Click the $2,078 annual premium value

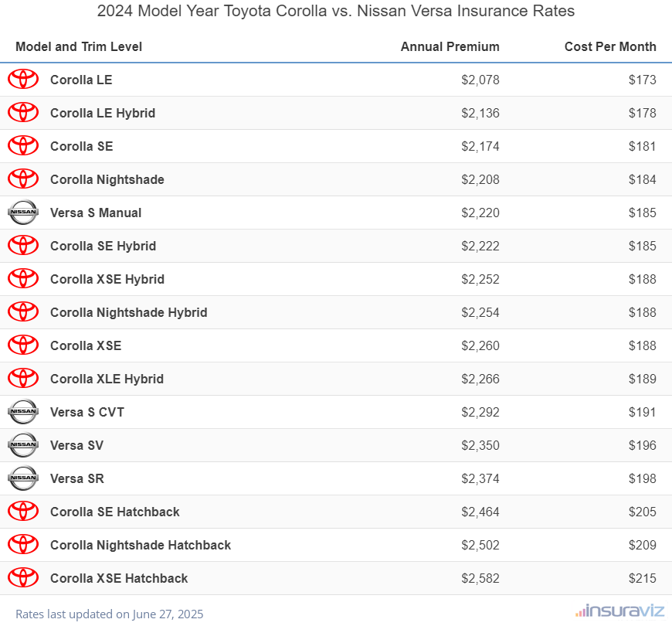tap(480, 80)
